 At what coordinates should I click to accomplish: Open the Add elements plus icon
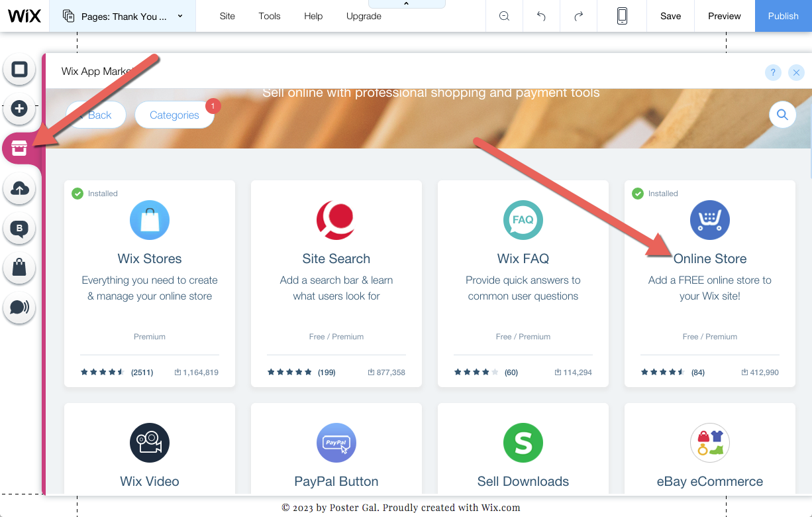(19, 109)
